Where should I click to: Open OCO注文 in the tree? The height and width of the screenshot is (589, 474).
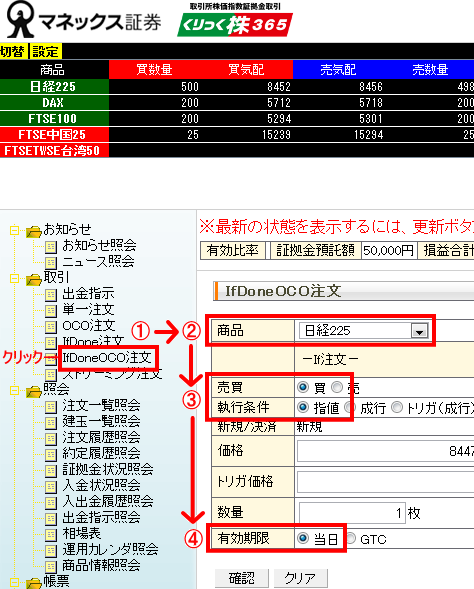89,325
